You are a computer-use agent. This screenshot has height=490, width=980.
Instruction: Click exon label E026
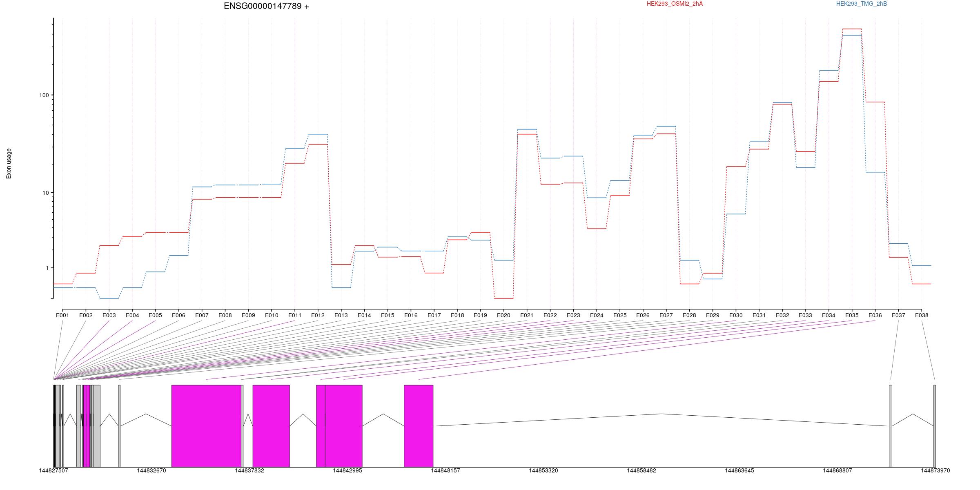click(x=643, y=315)
